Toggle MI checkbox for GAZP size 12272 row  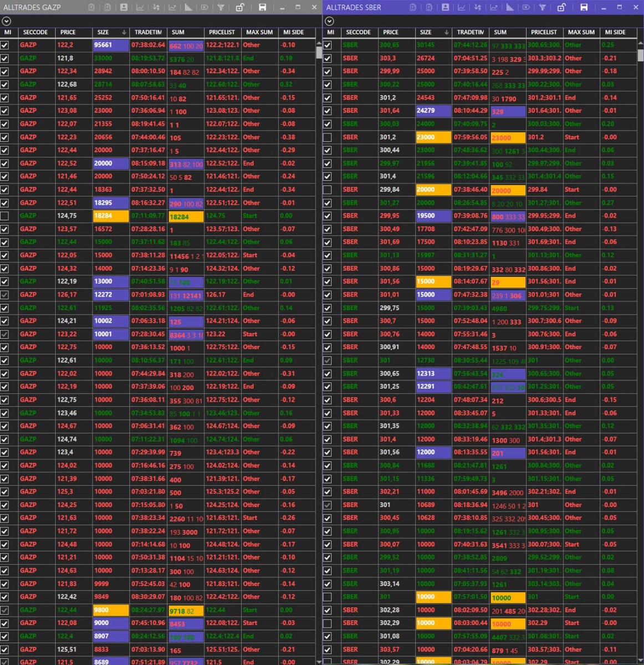[4, 295]
